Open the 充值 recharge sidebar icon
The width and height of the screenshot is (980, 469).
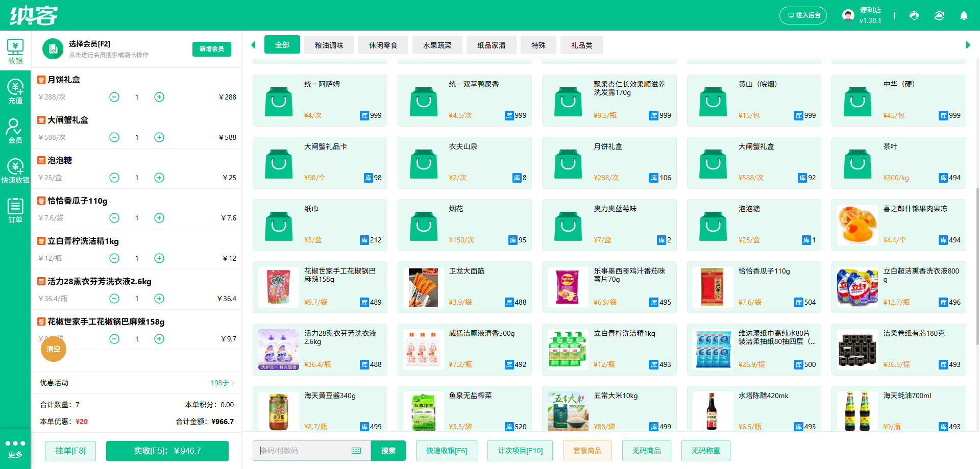coord(15,91)
